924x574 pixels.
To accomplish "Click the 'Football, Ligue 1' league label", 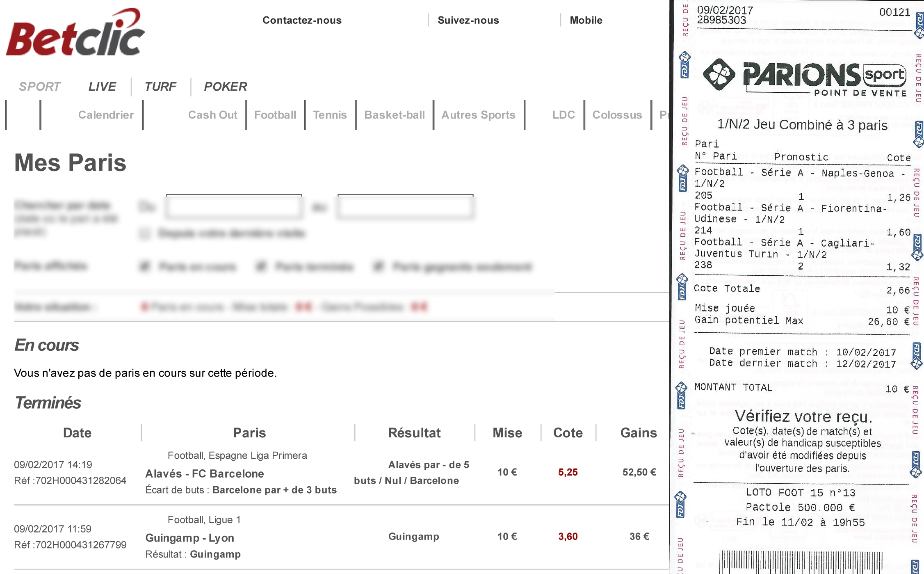I will (204, 520).
